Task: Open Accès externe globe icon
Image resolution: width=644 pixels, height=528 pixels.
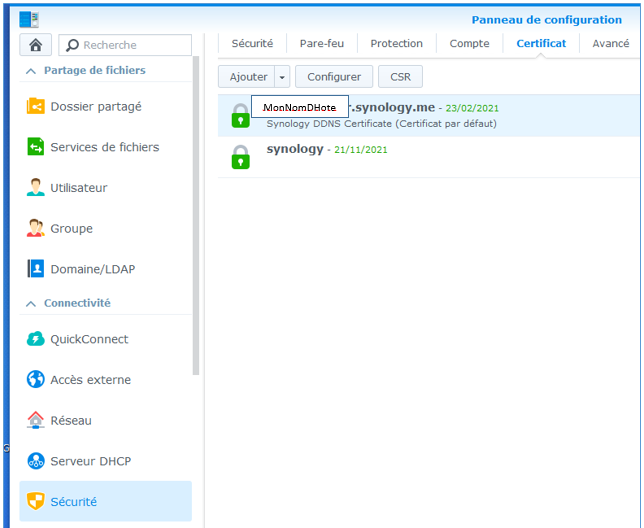Action: pyautogui.click(x=35, y=380)
